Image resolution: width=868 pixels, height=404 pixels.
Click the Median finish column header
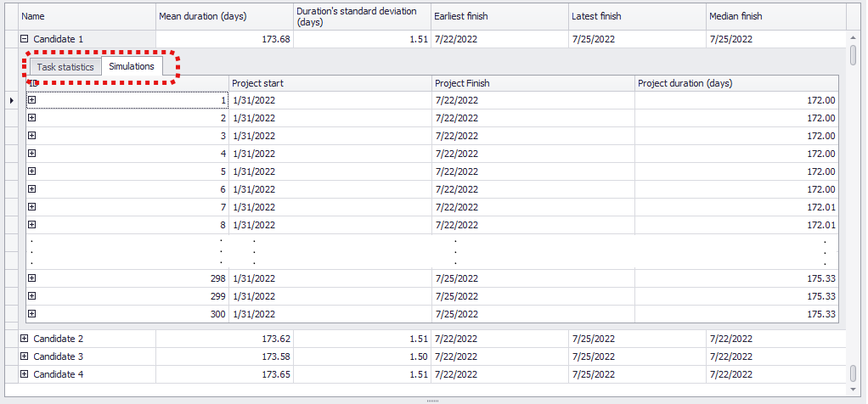[x=775, y=16]
